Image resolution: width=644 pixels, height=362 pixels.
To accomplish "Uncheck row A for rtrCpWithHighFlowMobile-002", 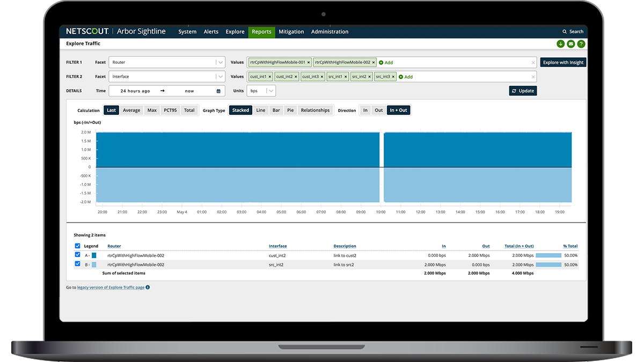I will pyautogui.click(x=77, y=254).
